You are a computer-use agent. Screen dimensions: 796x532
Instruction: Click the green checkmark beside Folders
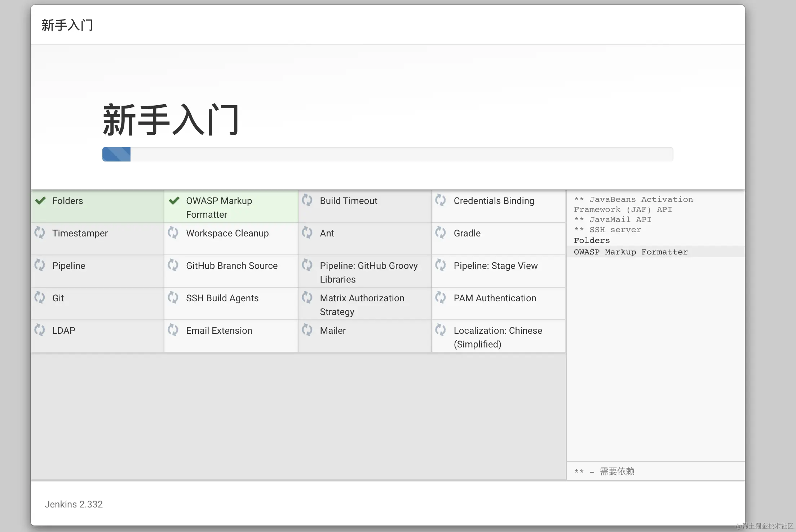coord(40,200)
